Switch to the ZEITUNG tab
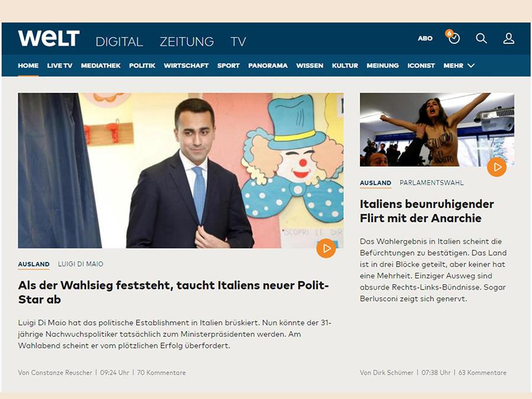This screenshot has height=399, width=532. pyautogui.click(x=186, y=41)
